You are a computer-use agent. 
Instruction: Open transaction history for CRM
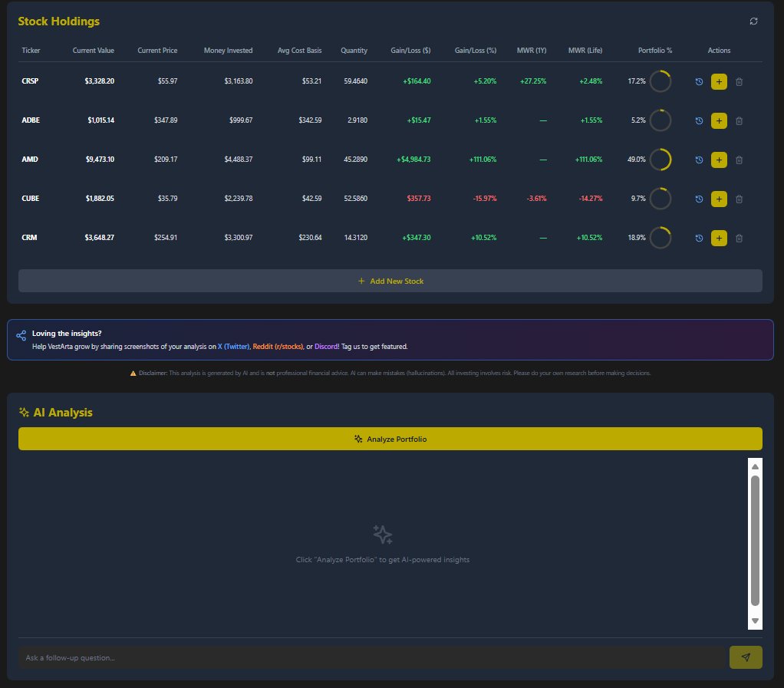(x=699, y=238)
